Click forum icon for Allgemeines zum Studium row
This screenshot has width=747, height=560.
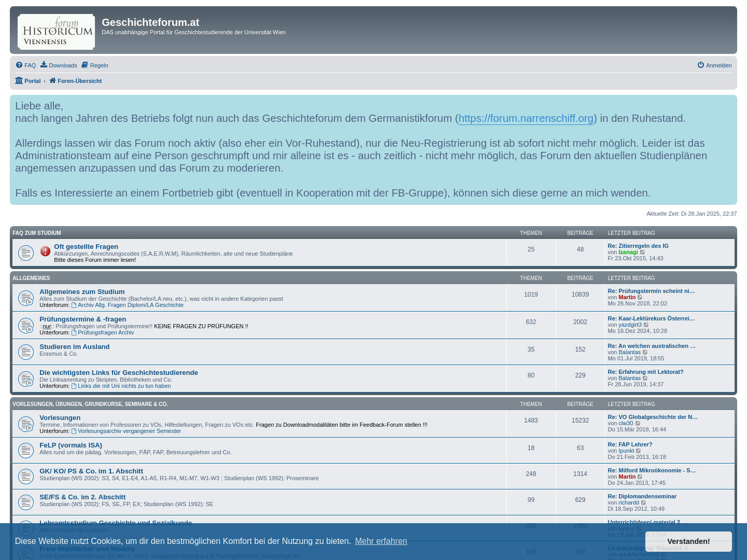tap(26, 298)
